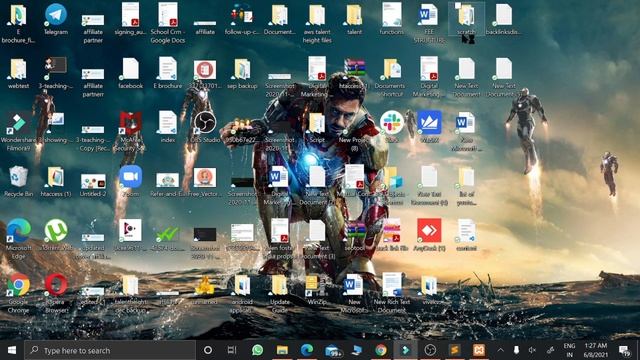Open the Action Center notifications
640x360 pixels.
624,350
